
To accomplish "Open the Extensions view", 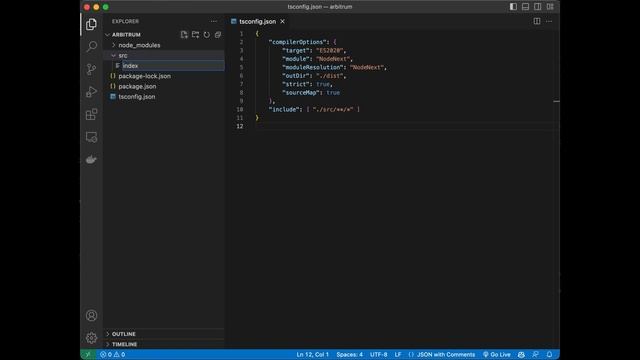I will [x=91, y=114].
